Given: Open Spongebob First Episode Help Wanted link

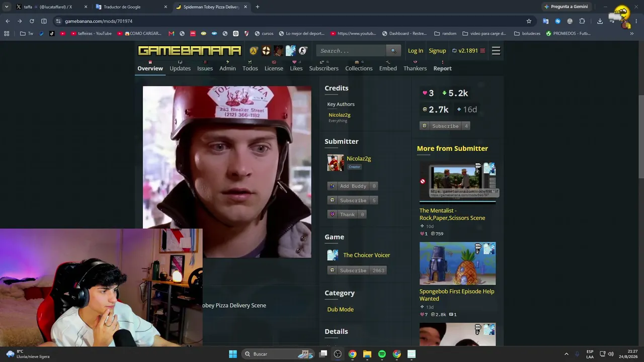Looking at the screenshot, I should click(457, 295).
